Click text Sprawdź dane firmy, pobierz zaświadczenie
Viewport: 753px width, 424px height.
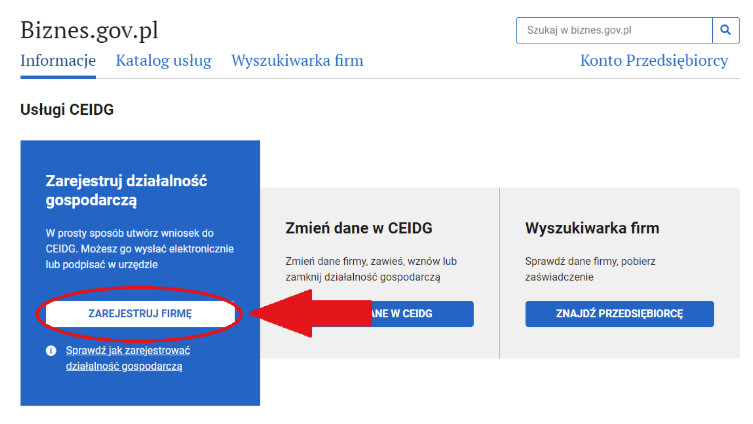pos(590,269)
